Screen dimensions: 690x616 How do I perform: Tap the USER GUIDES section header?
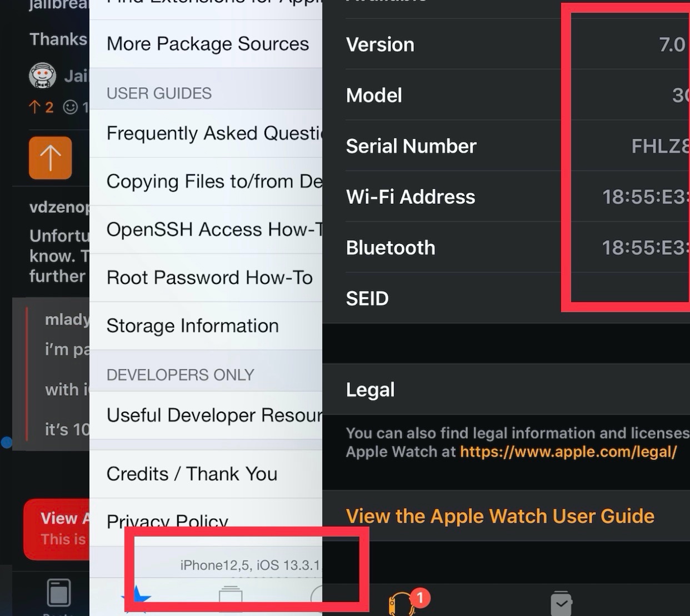(159, 93)
